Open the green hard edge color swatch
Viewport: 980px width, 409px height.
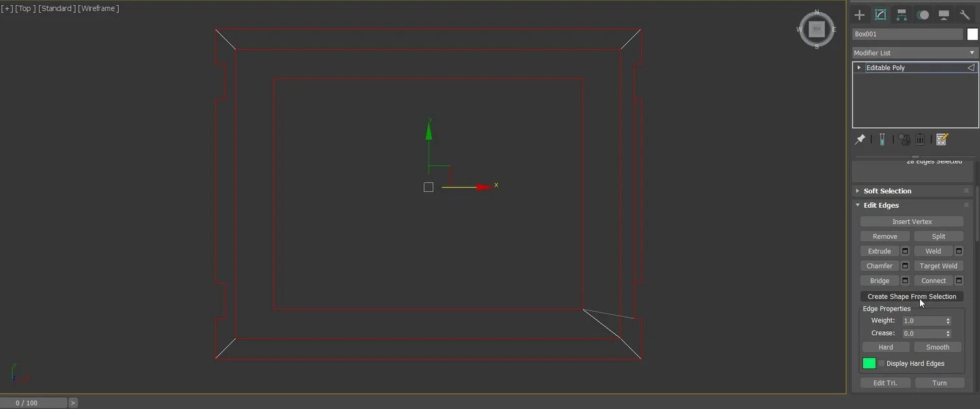(x=869, y=363)
